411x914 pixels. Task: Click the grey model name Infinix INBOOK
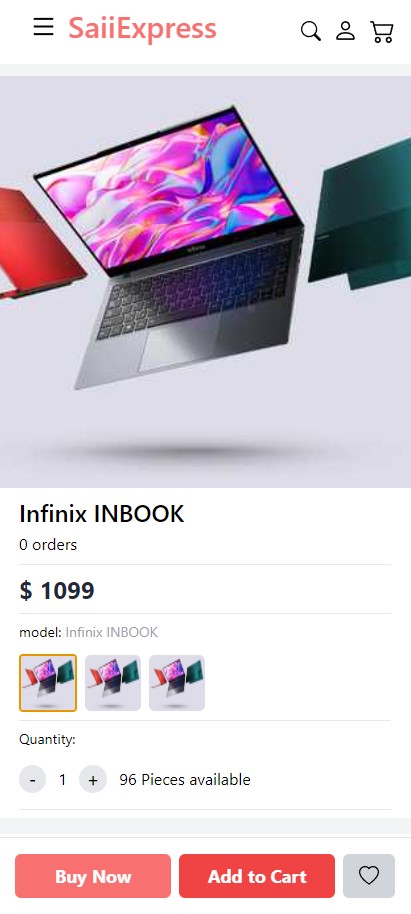point(111,632)
